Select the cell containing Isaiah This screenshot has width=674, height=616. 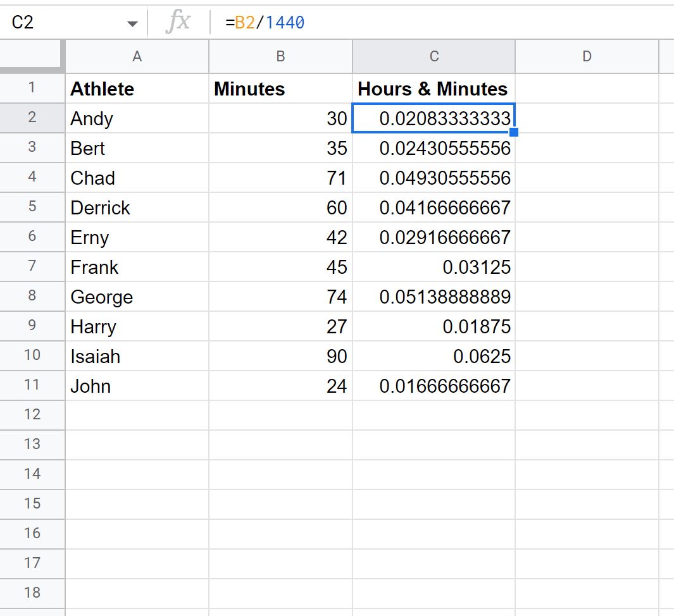click(137, 355)
